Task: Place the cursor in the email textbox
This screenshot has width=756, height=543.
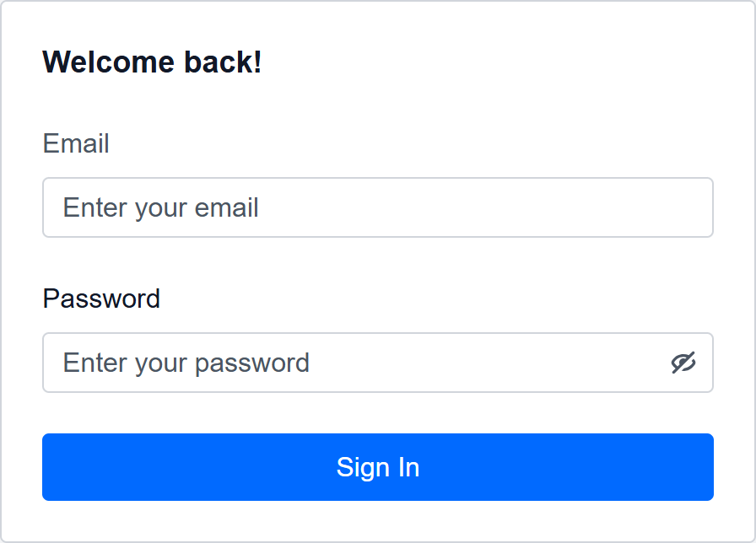Action: (x=378, y=207)
